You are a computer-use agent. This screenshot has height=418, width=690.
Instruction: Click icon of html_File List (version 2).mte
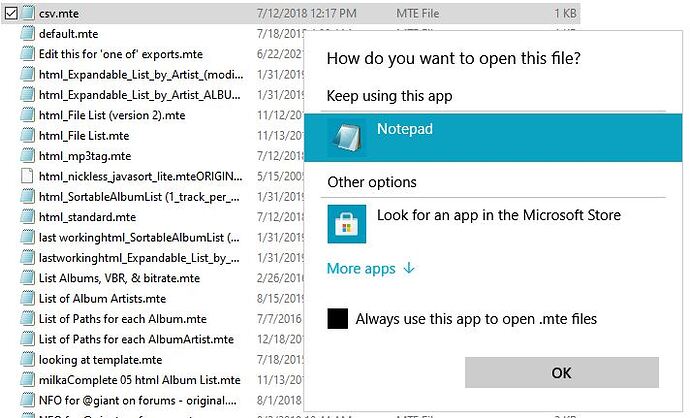click(x=28, y=115)
